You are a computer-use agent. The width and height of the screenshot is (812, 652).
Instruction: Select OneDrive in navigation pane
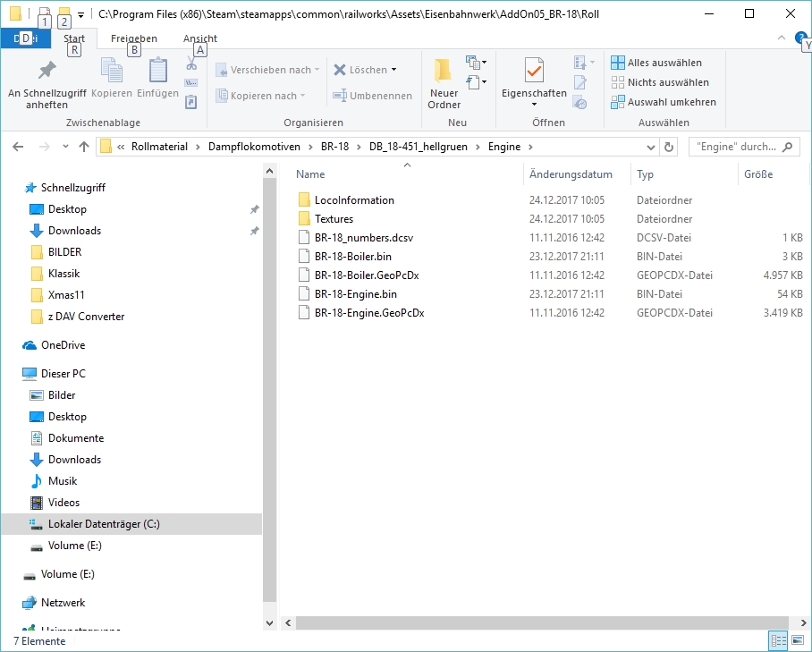[54, 345]
